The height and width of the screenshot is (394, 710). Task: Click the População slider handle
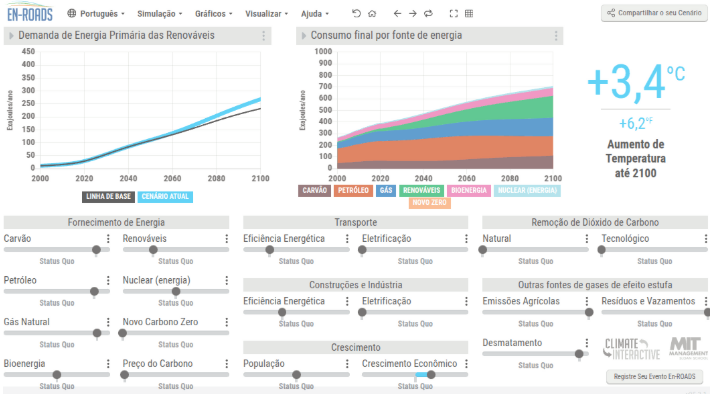click(296, 375)
